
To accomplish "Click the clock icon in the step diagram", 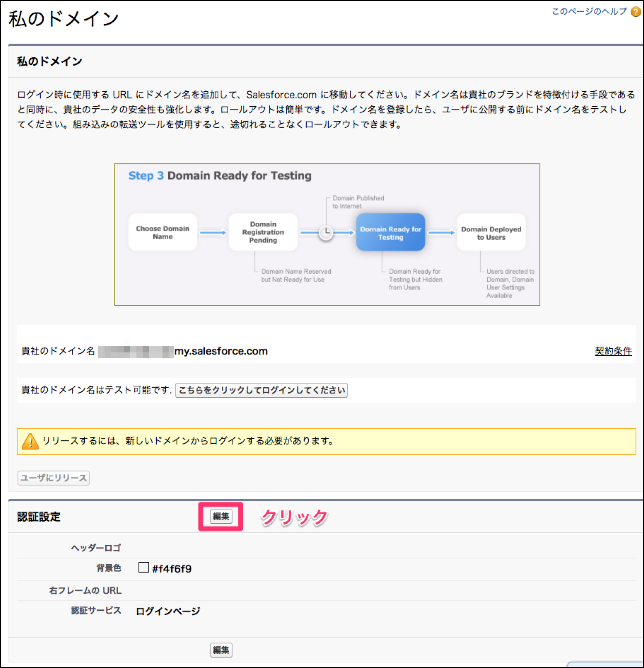I will 326,233.
